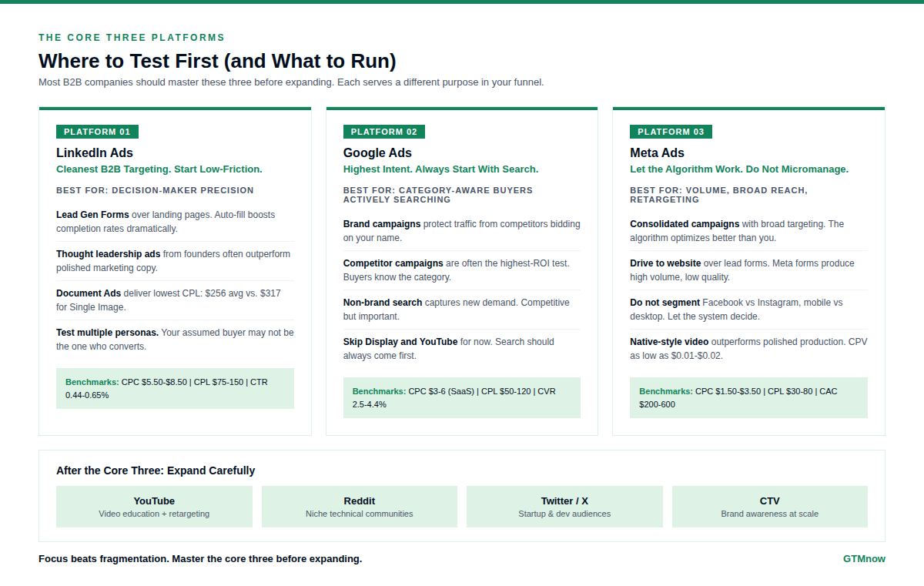Click 'Highest Intent. Always Start With Search.' tagline
The height and width of the screenshot is (586, 924).
pos(440,169)
